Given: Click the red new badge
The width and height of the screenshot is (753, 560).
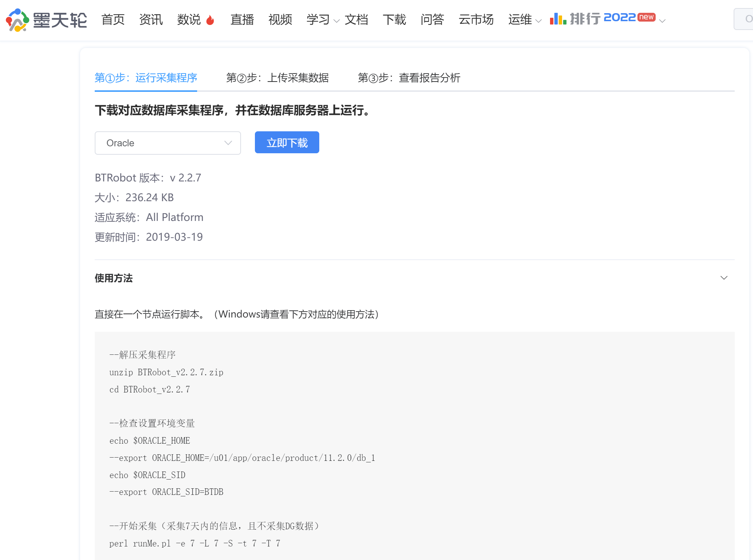Looking at the screenshot, I should click(646, 17).
